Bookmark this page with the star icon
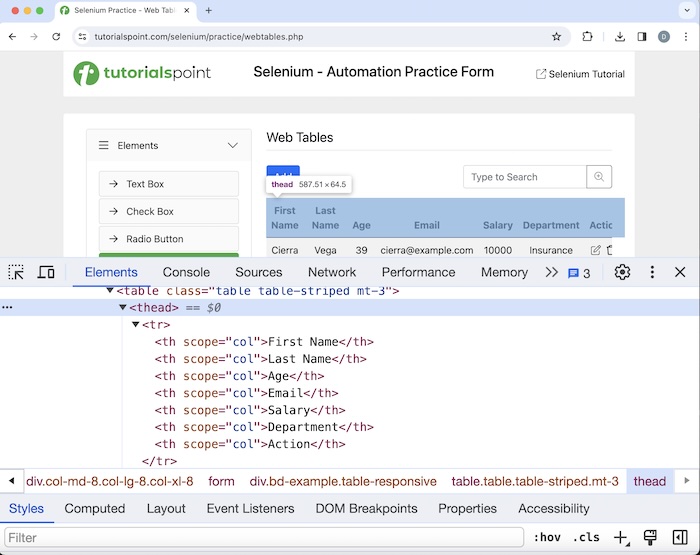 [x=556, y=37]
